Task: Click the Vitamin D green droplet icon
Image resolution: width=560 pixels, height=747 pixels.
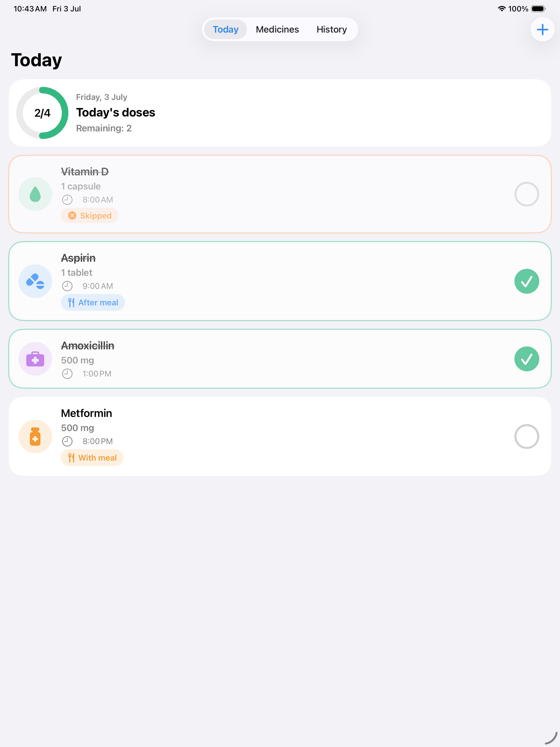Action: 35,194
